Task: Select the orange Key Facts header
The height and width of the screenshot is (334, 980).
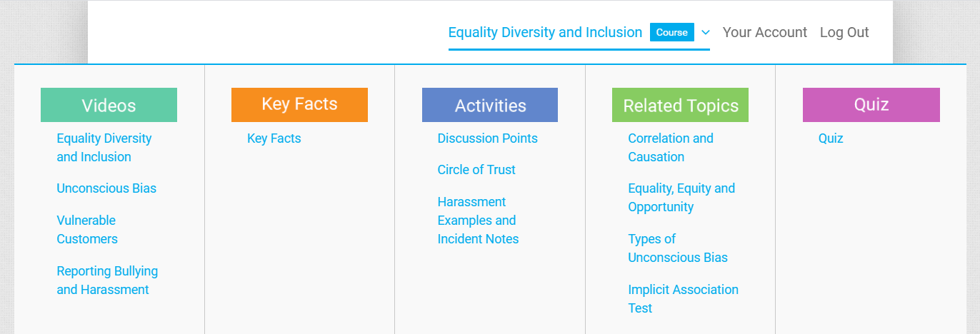Action: [299, 105]
